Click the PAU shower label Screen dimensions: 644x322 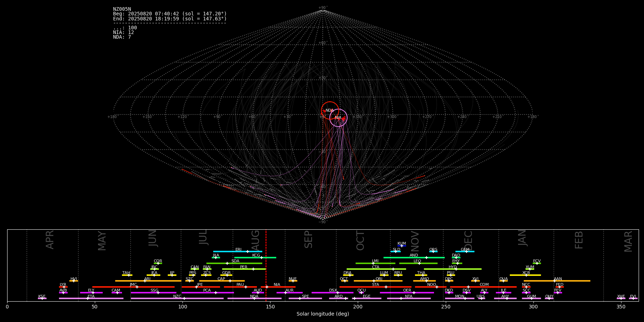point(240,285)
